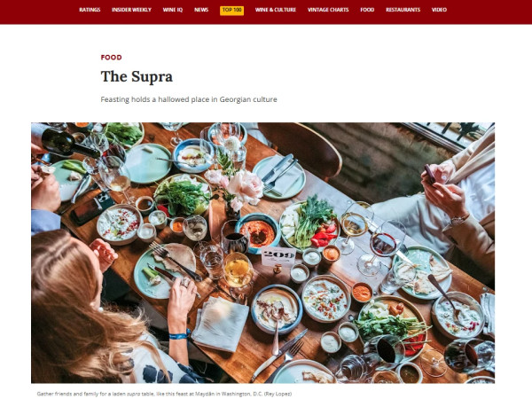
Task: Click the red hummus bowl in photo
Action: [258, 233]
